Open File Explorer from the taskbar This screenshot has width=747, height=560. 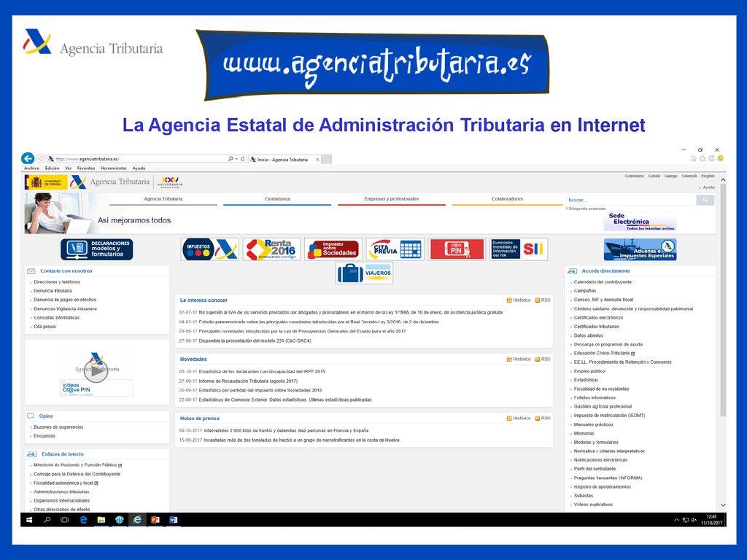[101, 520]
